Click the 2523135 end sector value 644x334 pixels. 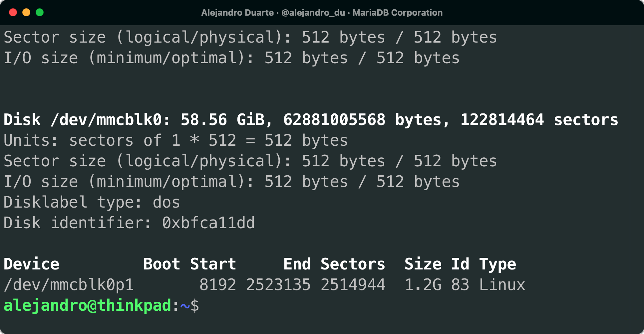278,285
